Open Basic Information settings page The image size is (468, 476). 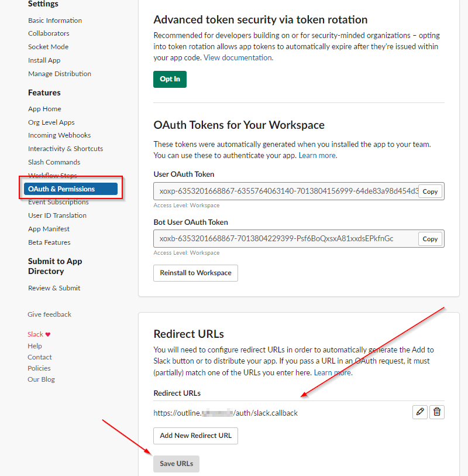pos(55,20)
